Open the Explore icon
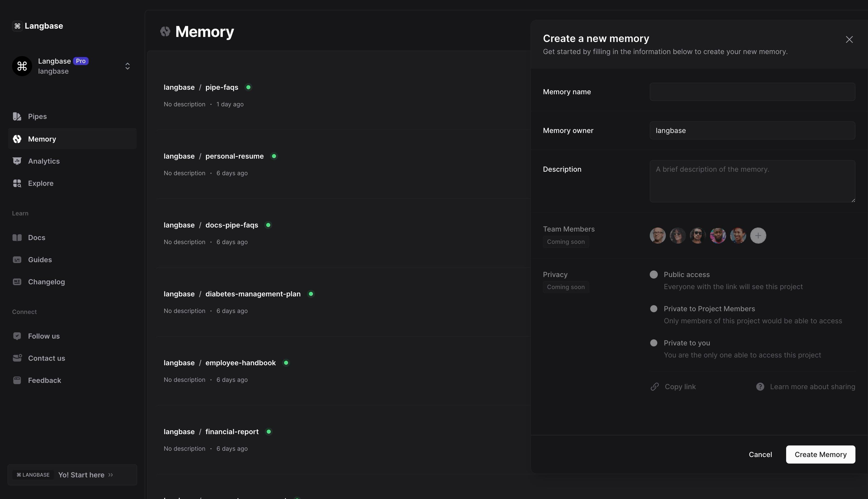The image size is (868, 499). pyautogui.click(x=17, y=183)
